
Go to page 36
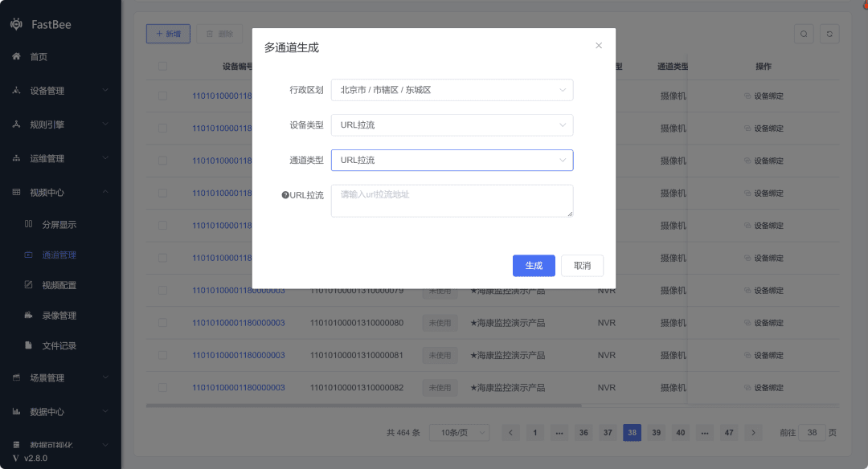point(583,433)
